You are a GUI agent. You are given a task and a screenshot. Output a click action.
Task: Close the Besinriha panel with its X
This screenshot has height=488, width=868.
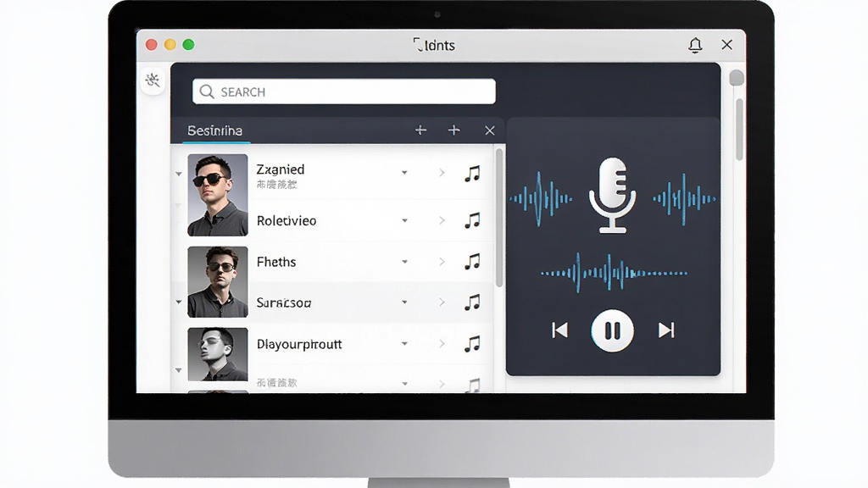click(489, 130)
